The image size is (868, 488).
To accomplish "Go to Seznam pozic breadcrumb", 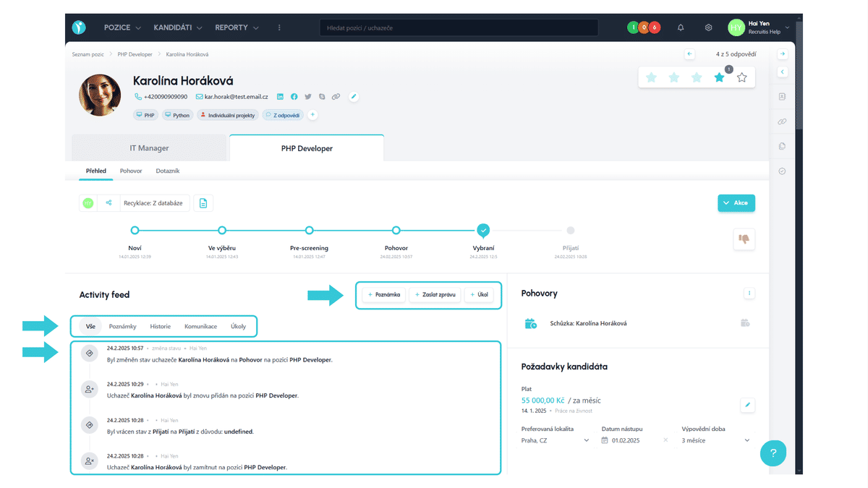I will click(88, 54).
